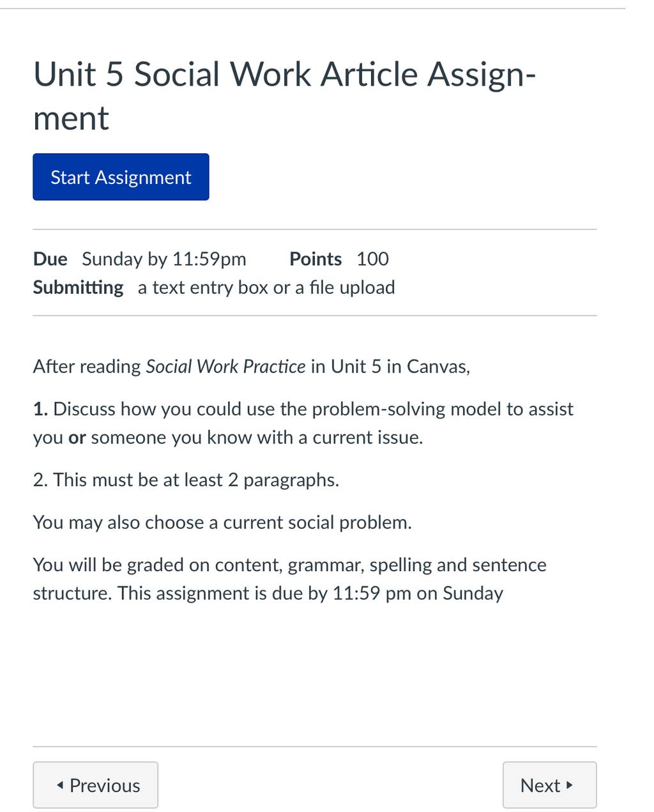Select the Unit 5 Social Work Article heading
Viewport: 654px width, 812px height.
click(x=284, y=96)
